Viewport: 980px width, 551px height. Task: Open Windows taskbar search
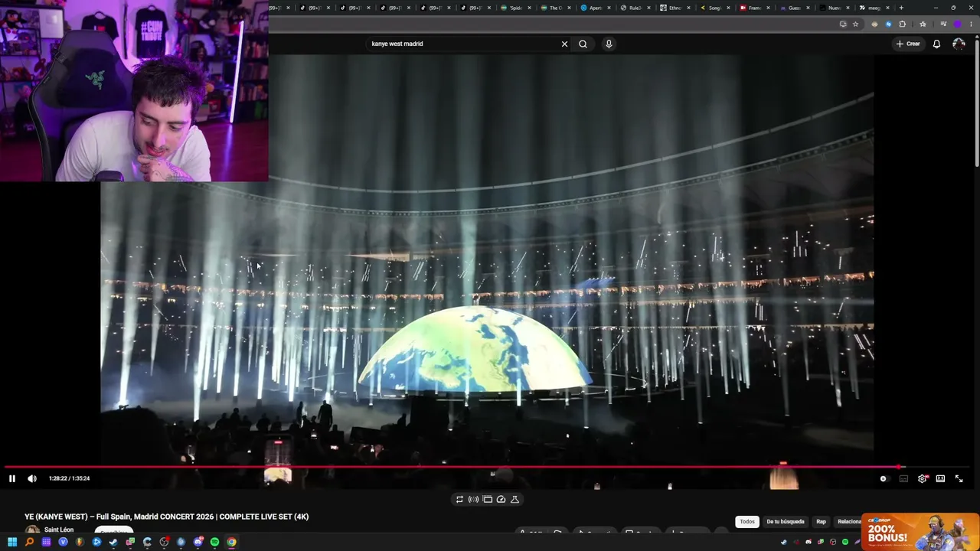click(29, 542)
